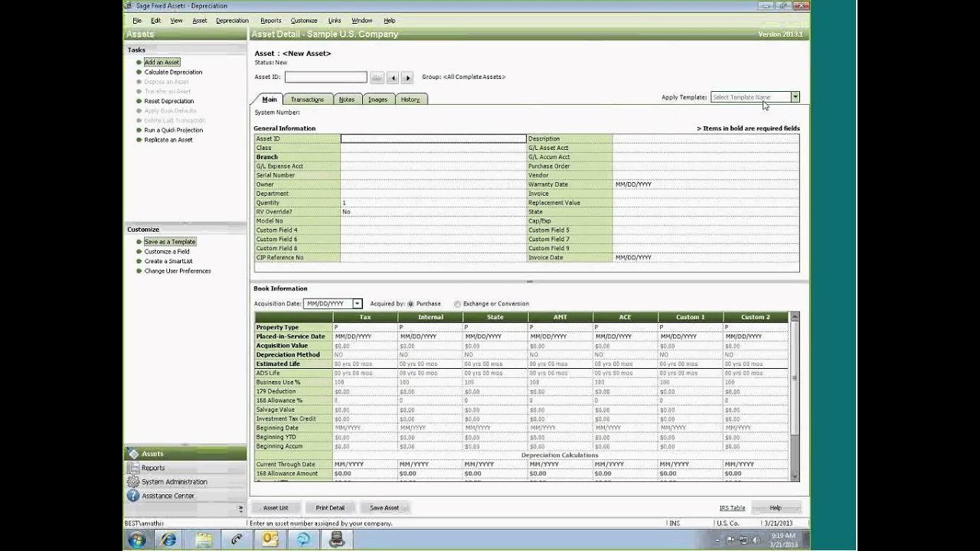Open the Reports section in the sidebar
Screen dimensions: 980x551
[152, 468]
